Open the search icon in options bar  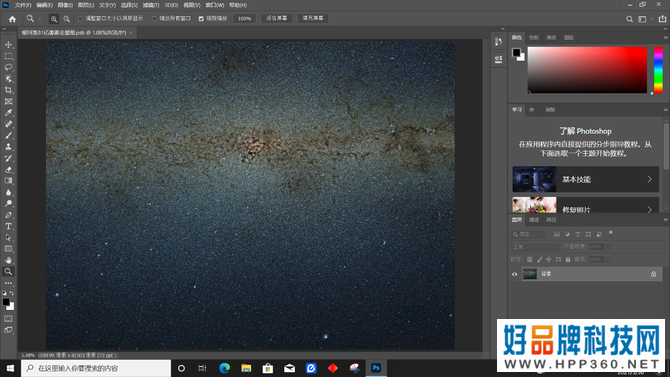tap(629, 19)
